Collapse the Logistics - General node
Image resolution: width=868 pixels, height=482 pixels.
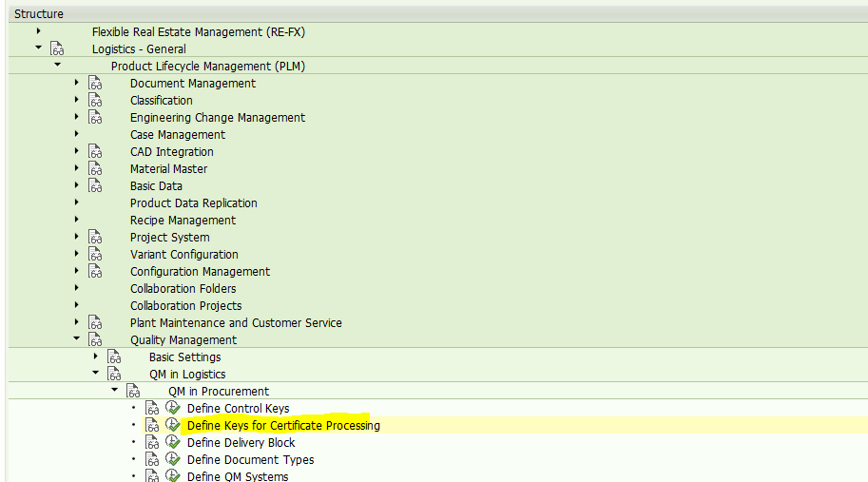(39, 49)
